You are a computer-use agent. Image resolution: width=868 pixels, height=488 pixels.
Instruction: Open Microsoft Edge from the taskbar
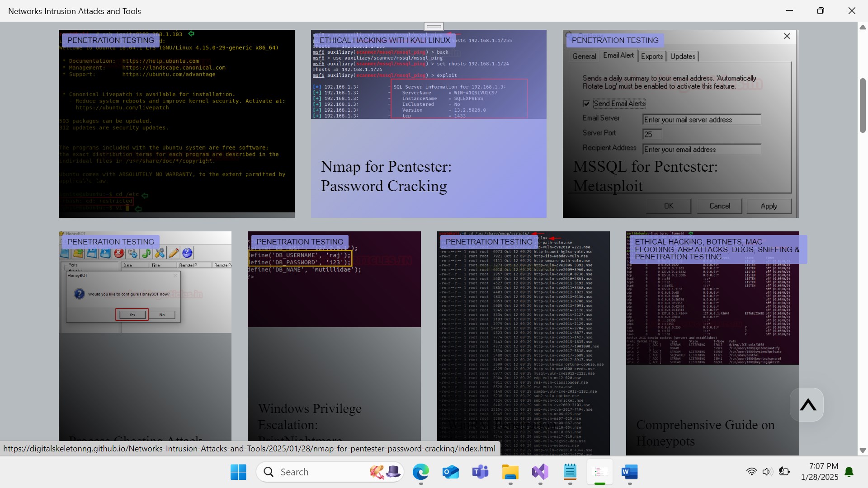pyautogui.click(x=420, y=472)
